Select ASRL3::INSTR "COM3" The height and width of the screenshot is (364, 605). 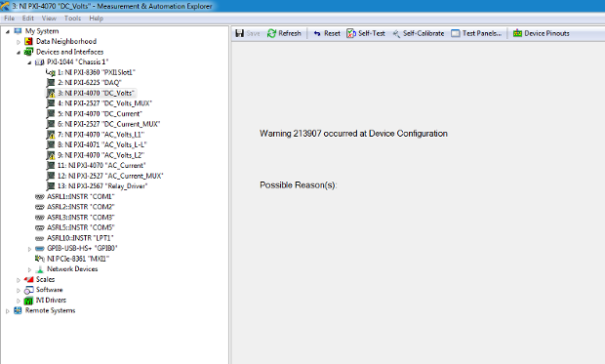point(81,218)
